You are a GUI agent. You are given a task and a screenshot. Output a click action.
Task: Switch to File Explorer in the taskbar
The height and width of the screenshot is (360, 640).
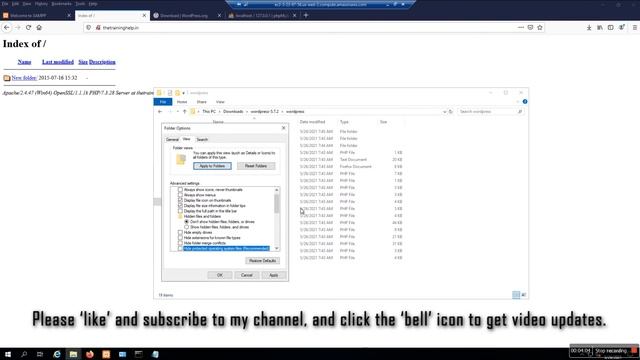pos(73,354)
